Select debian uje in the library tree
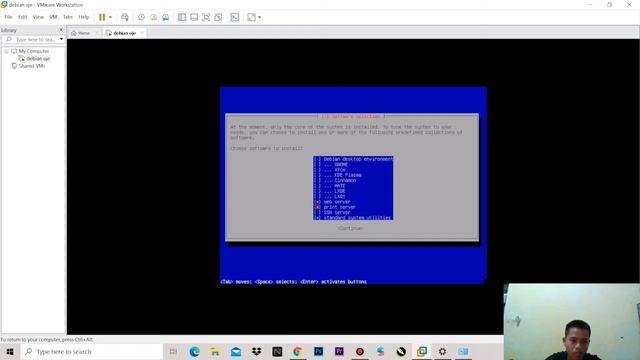 (x=38, y=58)
